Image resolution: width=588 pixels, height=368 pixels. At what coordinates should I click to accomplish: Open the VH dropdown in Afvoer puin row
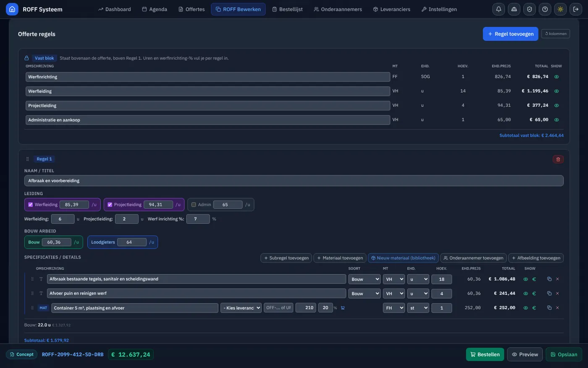[394, 294]
